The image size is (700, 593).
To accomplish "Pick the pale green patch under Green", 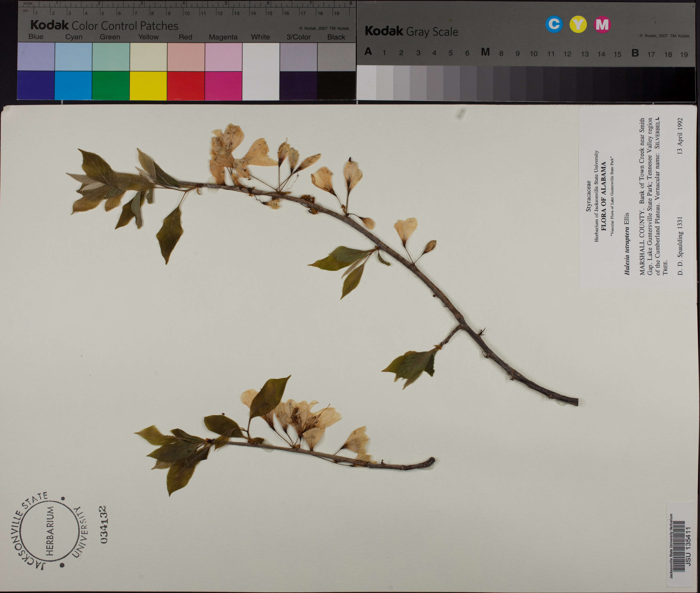I will point(111,56).
